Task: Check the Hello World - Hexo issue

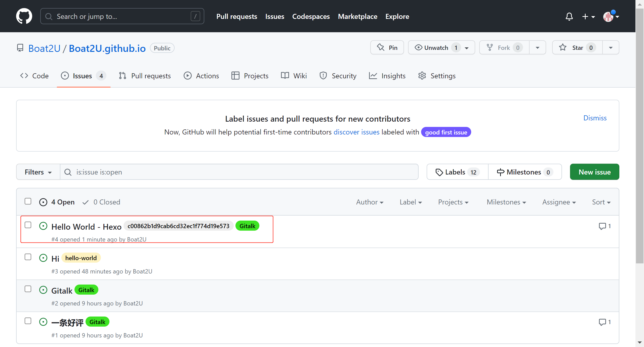Action: coord(28,225)
